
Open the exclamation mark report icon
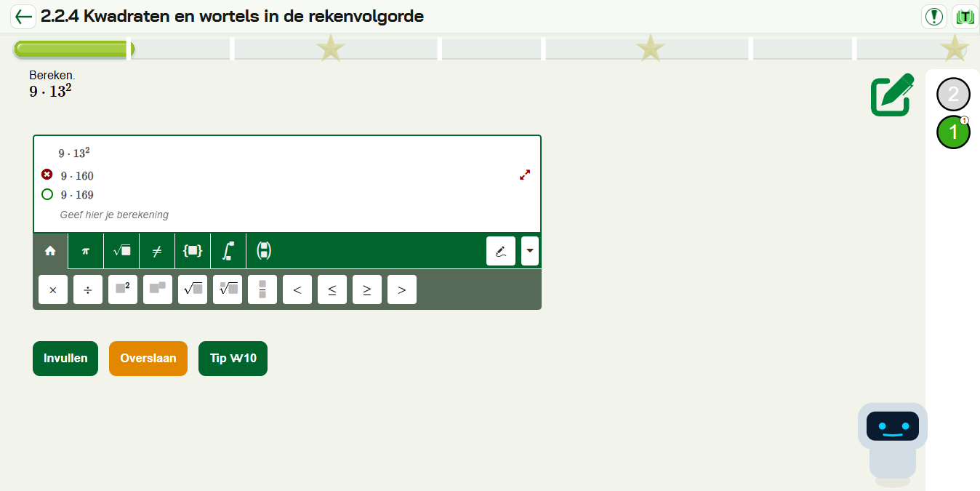(x=933, y=16)
